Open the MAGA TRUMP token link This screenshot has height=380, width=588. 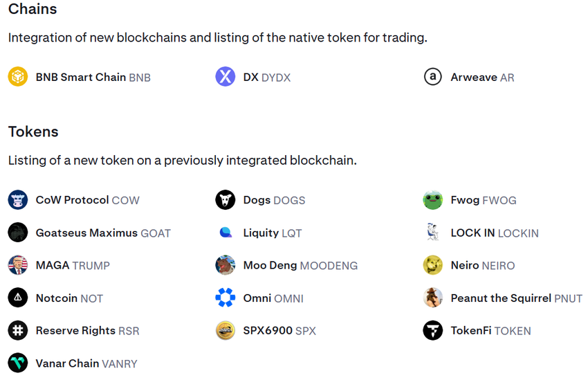pos(73,266)
